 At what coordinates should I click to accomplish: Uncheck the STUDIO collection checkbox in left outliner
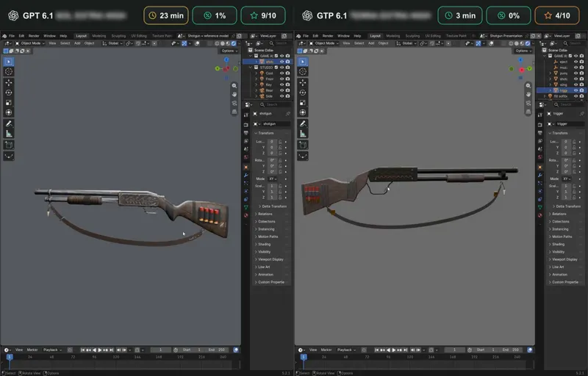pyautogui.click(x=276, y=68)
